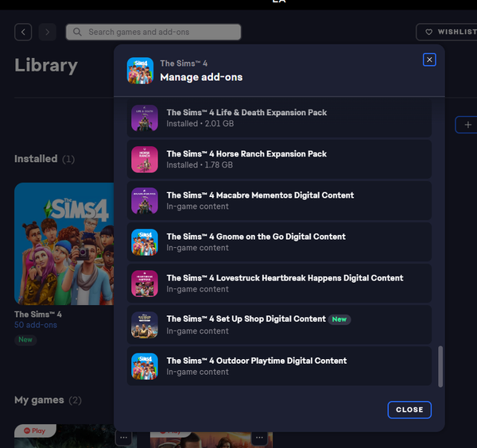Select The Sims 4 Life & Death Expansion Pack title
This screenshot has height=448, width=477.
246,113
